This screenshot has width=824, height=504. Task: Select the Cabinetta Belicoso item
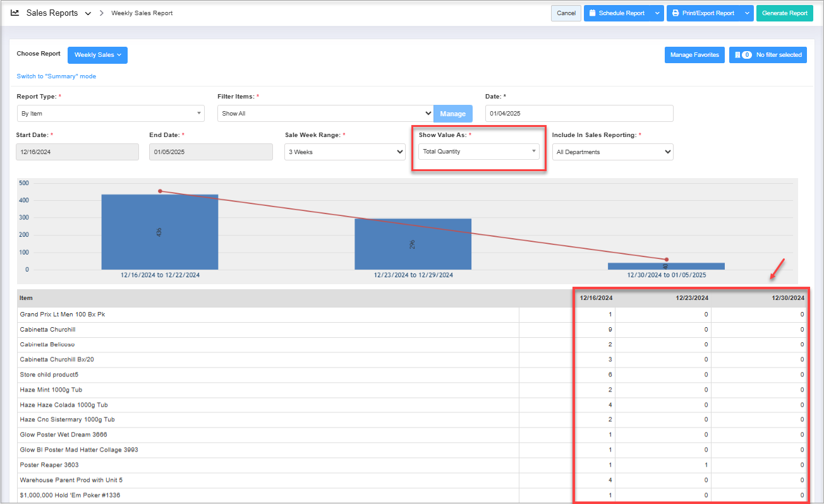coord(47,345)
